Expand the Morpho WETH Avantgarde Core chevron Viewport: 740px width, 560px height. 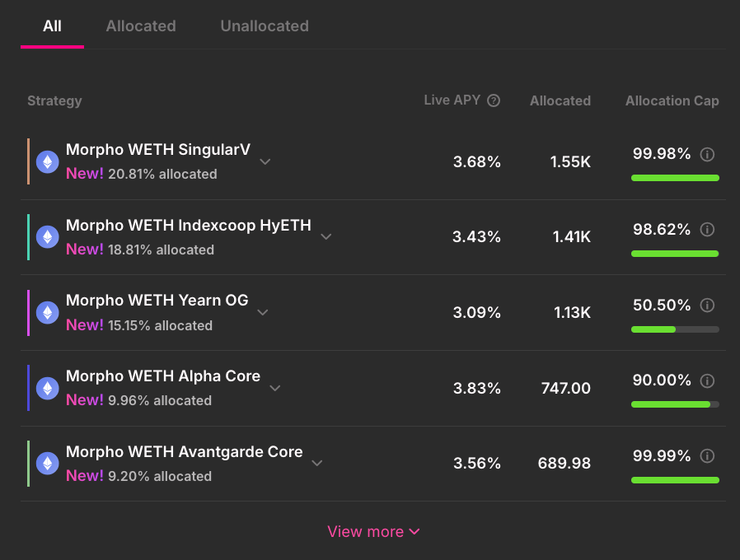[317, 464]
